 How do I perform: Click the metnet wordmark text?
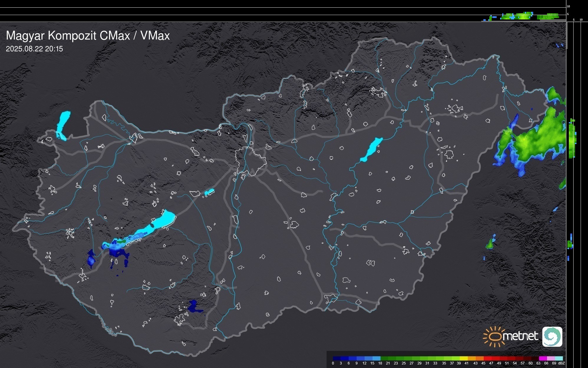pyautogui.click(x=520, y=336)
